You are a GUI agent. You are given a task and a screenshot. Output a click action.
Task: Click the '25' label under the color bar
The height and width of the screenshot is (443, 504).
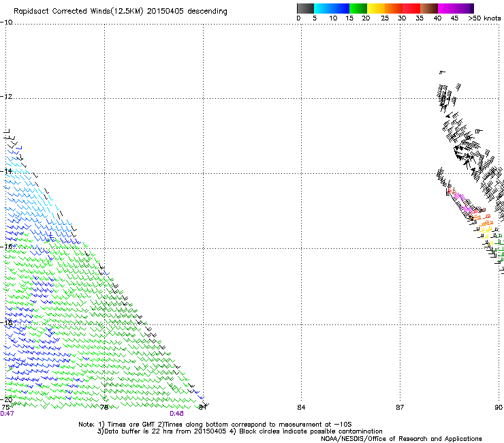385,18
